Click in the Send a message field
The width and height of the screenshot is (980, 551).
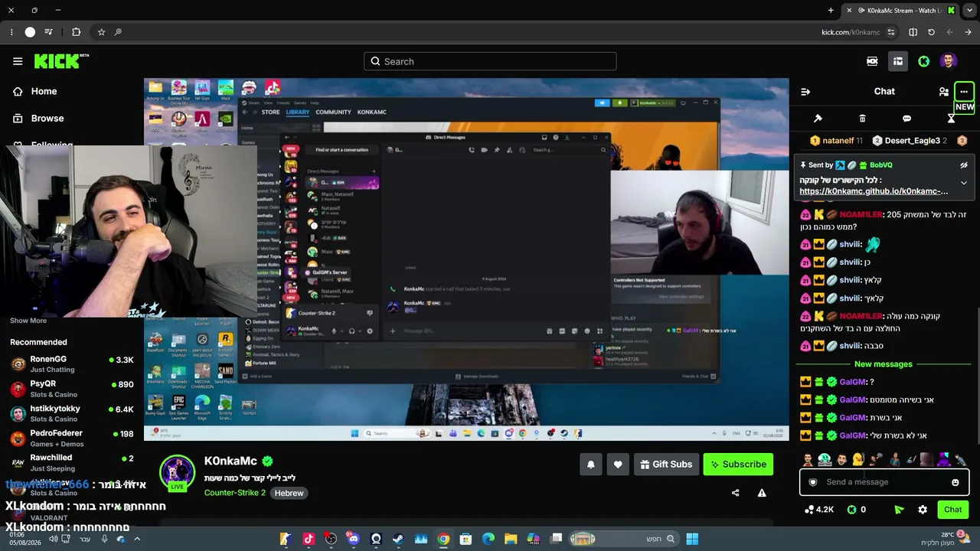884,482
